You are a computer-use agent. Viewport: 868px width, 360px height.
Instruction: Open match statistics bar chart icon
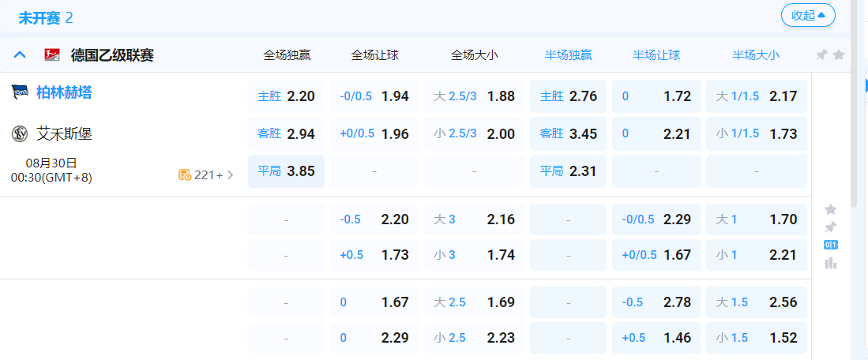pyautogui.click(x=830, y=263)
